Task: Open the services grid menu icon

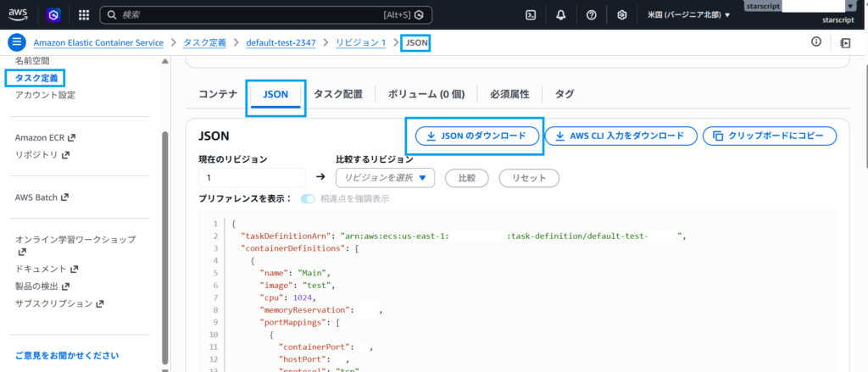Action: click(84, 14)
